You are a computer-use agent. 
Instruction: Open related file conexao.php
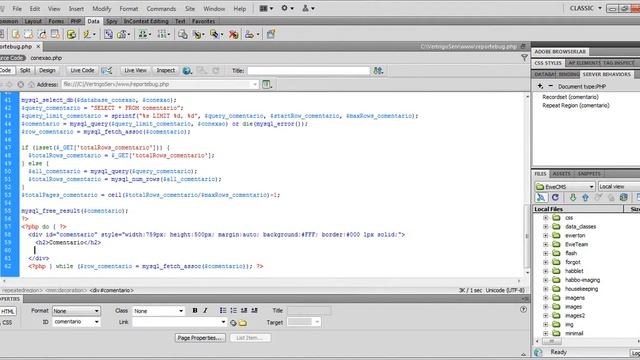pos(46,58)
